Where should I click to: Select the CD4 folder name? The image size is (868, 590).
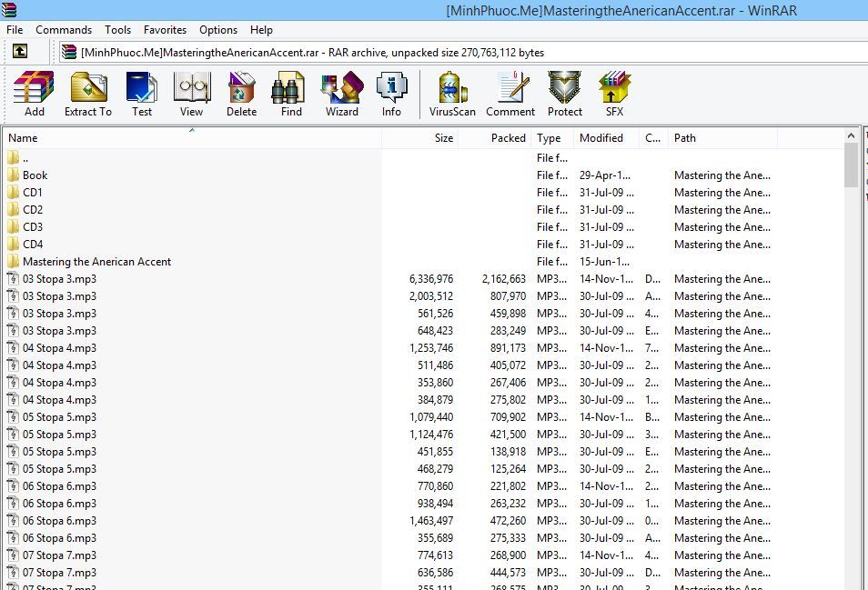coord(33,244)
